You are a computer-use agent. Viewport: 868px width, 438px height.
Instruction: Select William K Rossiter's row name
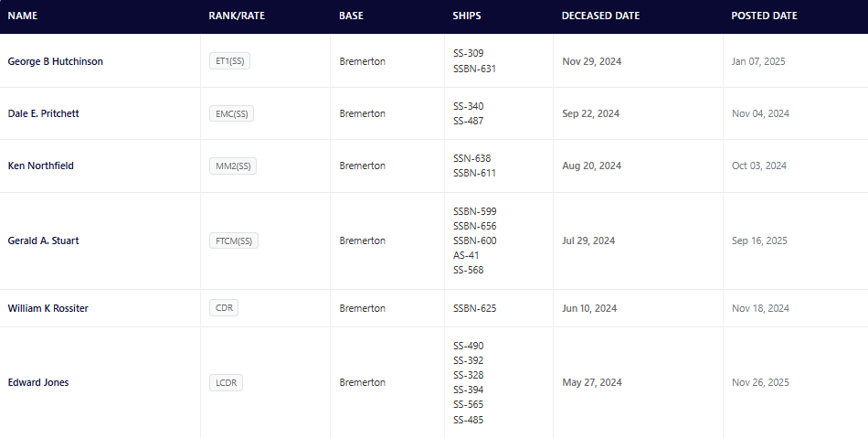[48, 308]
